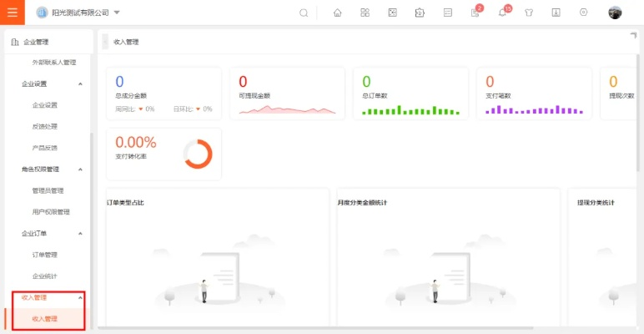
Task: Click the orange hamburger menu button
Action: (x=12, y=13)
